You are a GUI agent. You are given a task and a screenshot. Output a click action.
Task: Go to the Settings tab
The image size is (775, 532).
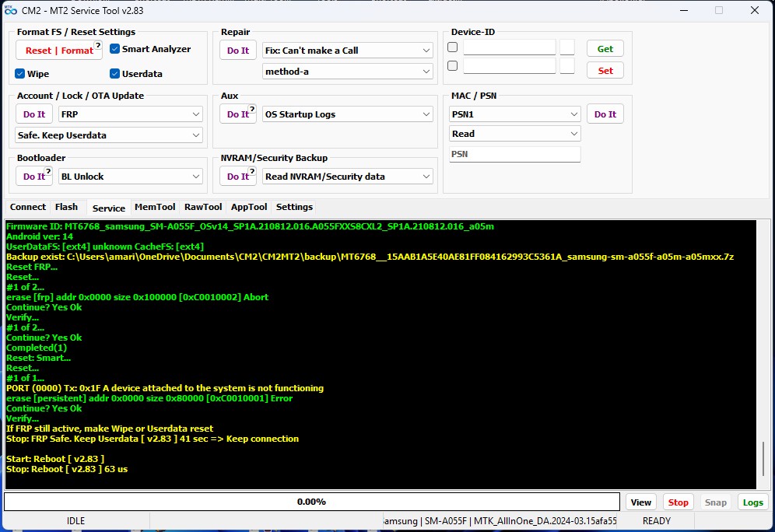(294, 207)
